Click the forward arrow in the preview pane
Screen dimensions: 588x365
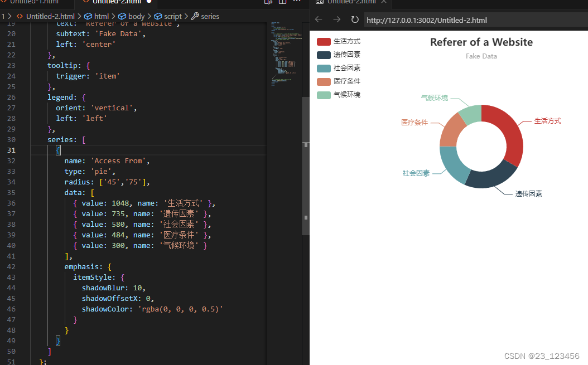(x=336, y=20)
